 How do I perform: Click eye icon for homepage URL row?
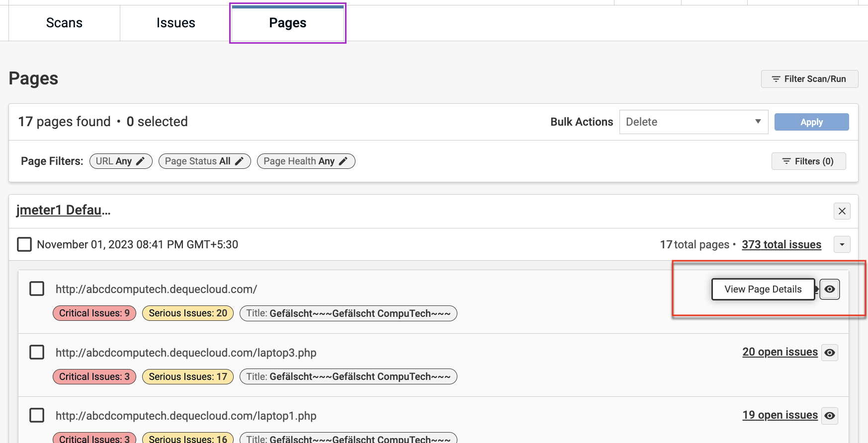pos(829,290)
